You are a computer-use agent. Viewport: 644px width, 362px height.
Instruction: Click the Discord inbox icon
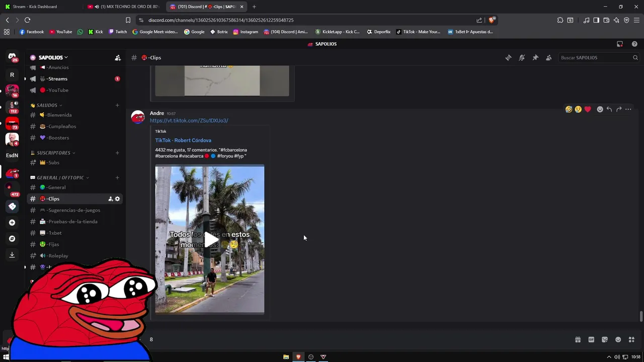tap(620, 44)
